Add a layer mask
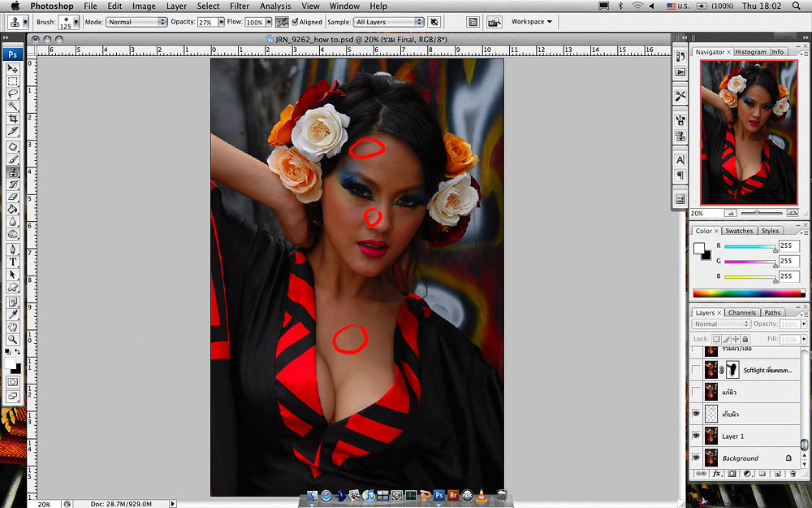 pos(732,473)
